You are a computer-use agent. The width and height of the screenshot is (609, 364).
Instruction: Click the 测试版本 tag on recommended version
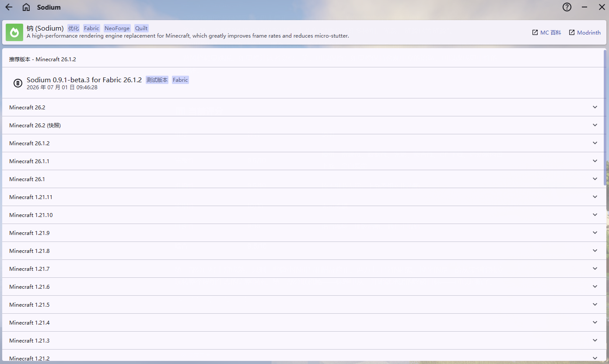click(157, 80)
